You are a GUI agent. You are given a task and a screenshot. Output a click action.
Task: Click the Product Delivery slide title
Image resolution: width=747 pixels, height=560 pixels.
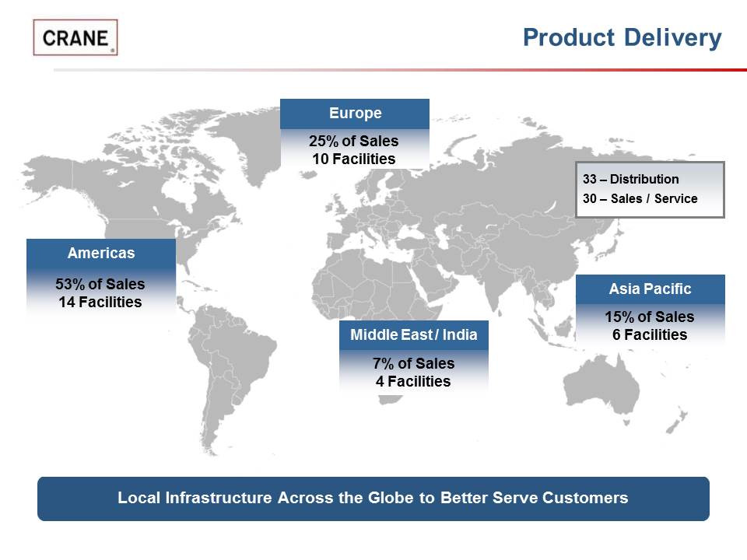pyautogui.click(x=622, y=37)
